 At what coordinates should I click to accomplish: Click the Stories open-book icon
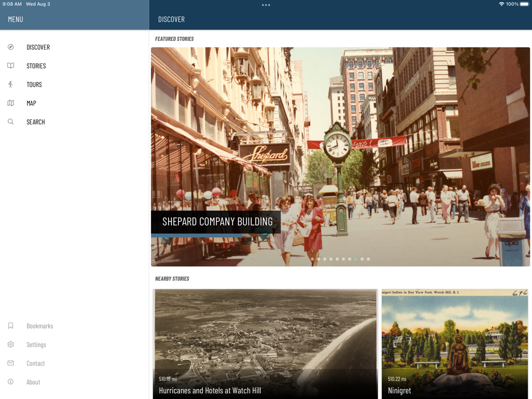[x=11, y=65]
